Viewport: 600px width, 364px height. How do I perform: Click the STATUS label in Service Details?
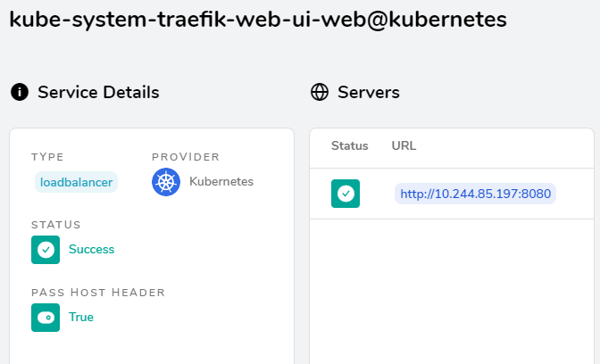click(56, 225)
